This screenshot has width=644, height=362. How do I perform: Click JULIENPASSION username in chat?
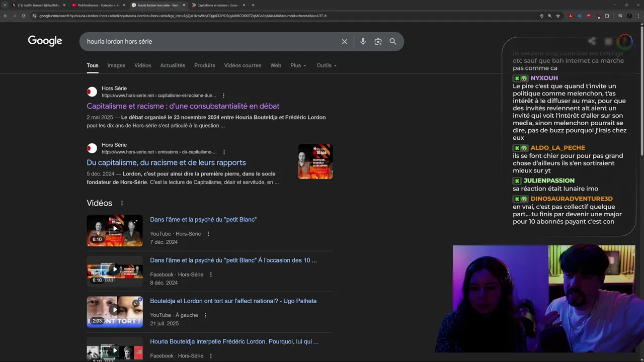(549, 180)
